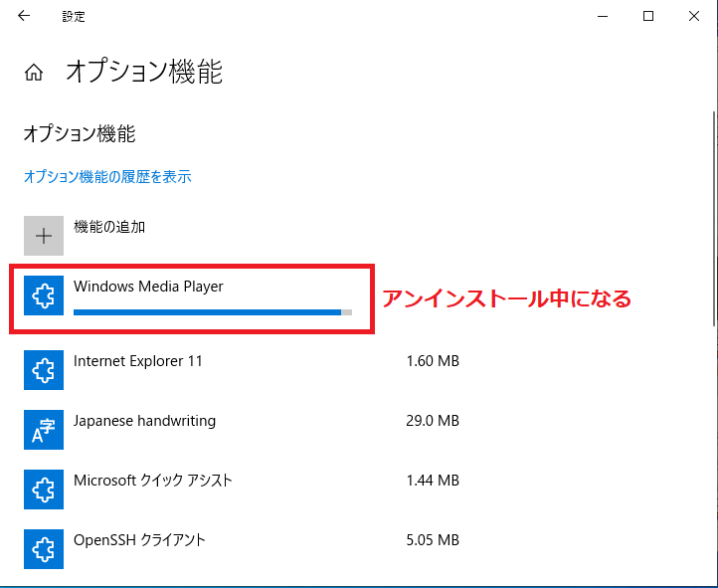Select the Japanese handwriting language icon
Image resolution: width=718 pixels, height=588 pixels.
point(44,430)
